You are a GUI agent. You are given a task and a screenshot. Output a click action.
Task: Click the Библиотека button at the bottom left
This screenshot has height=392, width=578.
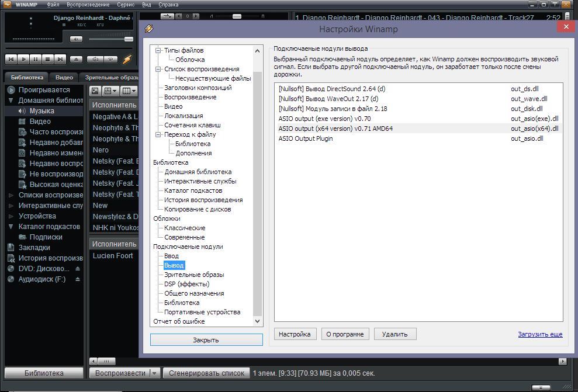(x=43, y=373)
